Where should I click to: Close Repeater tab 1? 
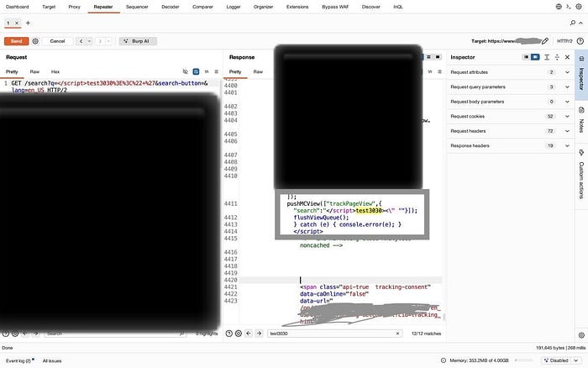pyautogui.click(x=17, y=23)
